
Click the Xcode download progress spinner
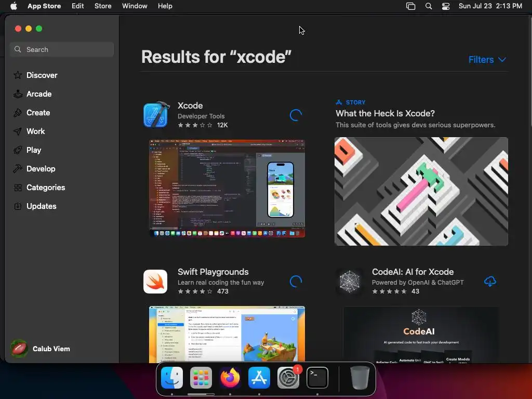[x=296, y=115]
